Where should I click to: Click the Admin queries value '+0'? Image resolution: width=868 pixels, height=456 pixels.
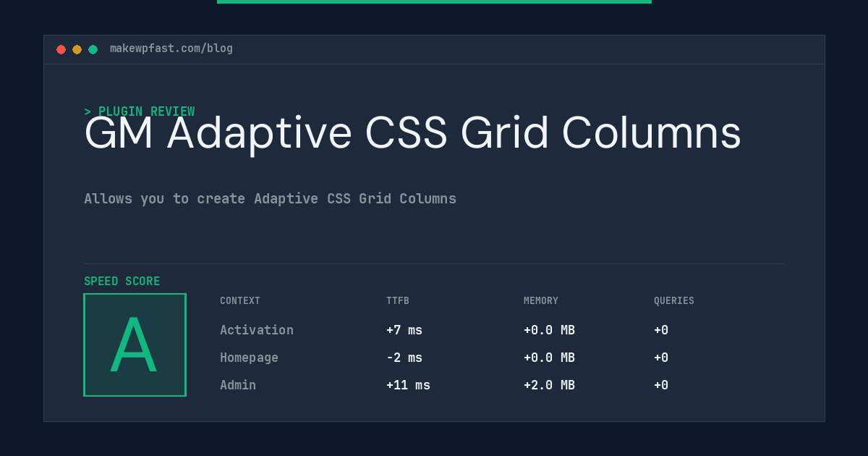click(x=661, y=385)
